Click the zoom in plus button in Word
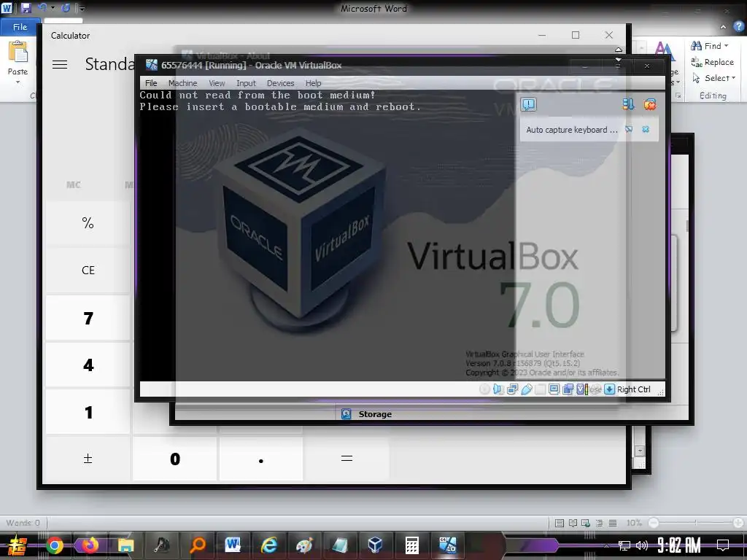747x560 pixels. click(739, 523)
